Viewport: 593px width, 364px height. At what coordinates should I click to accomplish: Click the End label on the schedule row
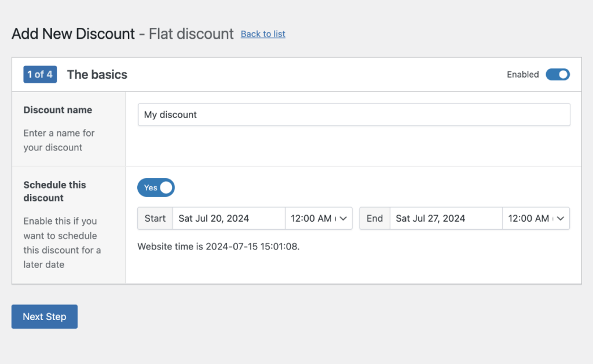point(374,218)
